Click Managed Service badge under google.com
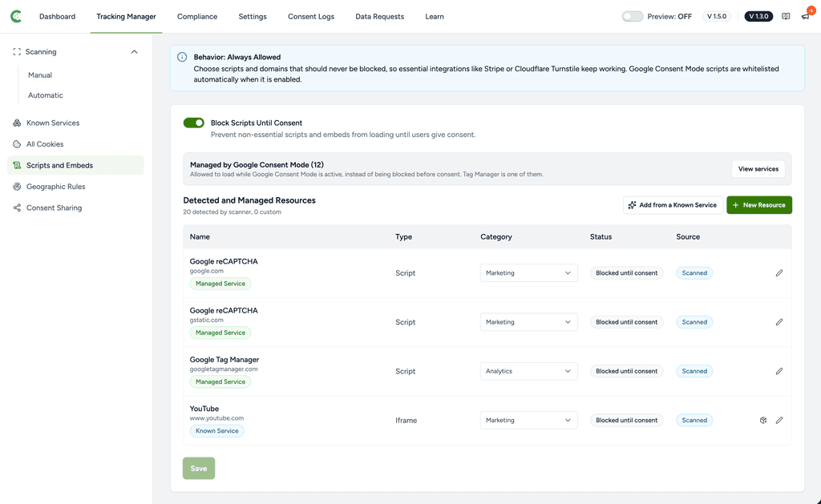The width and height of the screenshot is (821, 504). click(x=220, y=284)
